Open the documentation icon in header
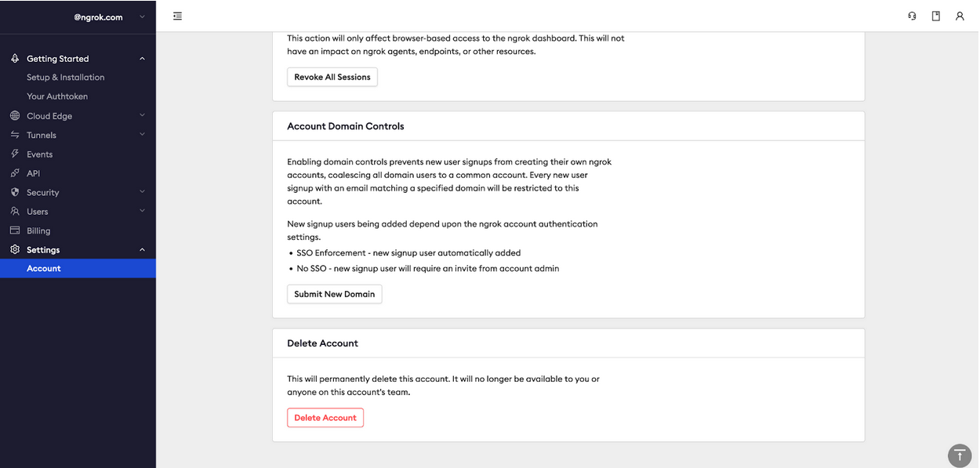The height and width of the screenshot is (468, 980). [935, 15]
